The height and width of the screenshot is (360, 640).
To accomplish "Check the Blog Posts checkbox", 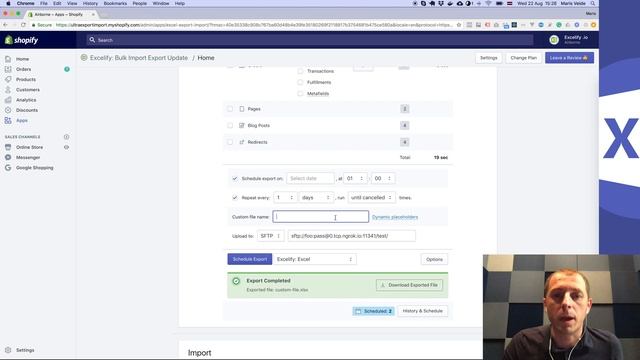I will coord(230,125).
